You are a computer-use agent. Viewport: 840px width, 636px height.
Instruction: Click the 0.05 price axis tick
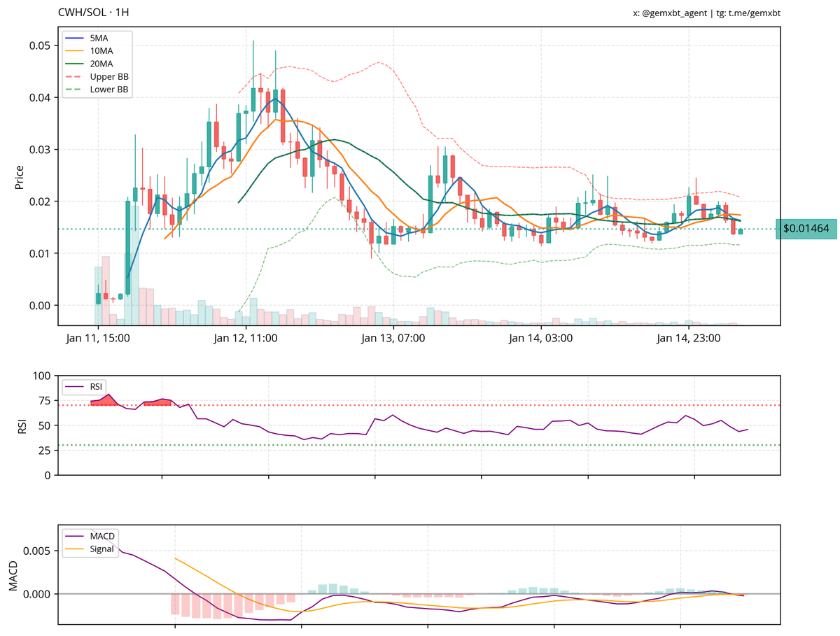pos(41,45)
